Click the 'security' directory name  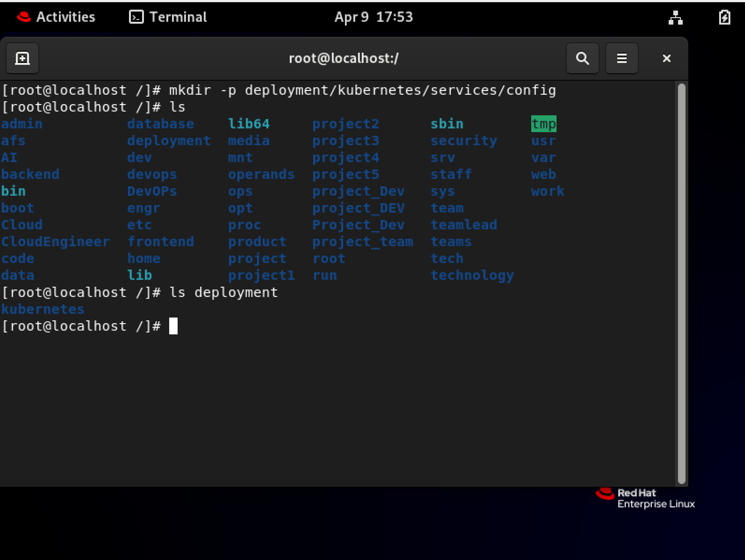(x=464, y=141)
